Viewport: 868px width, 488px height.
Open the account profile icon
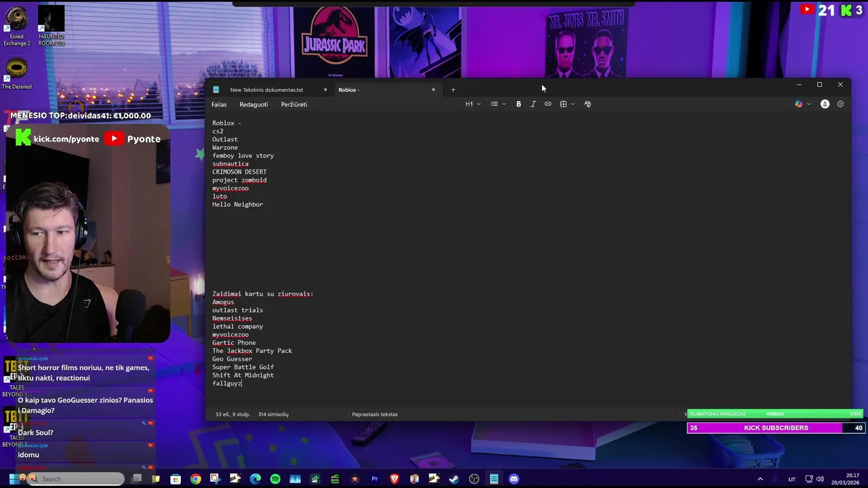(x=825, y=104)
